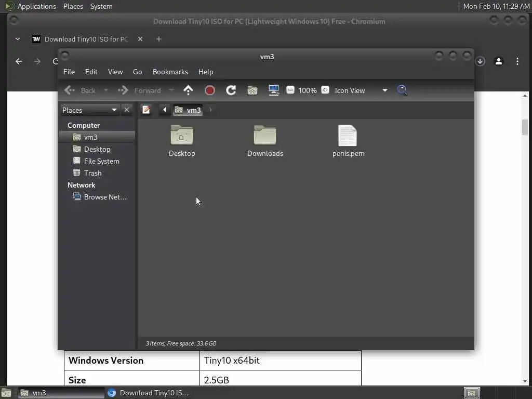Open the Back history dropdown arrow
The width and height of the screenshot is (532, 399).
pyautogui.click(x=105, y=90)
